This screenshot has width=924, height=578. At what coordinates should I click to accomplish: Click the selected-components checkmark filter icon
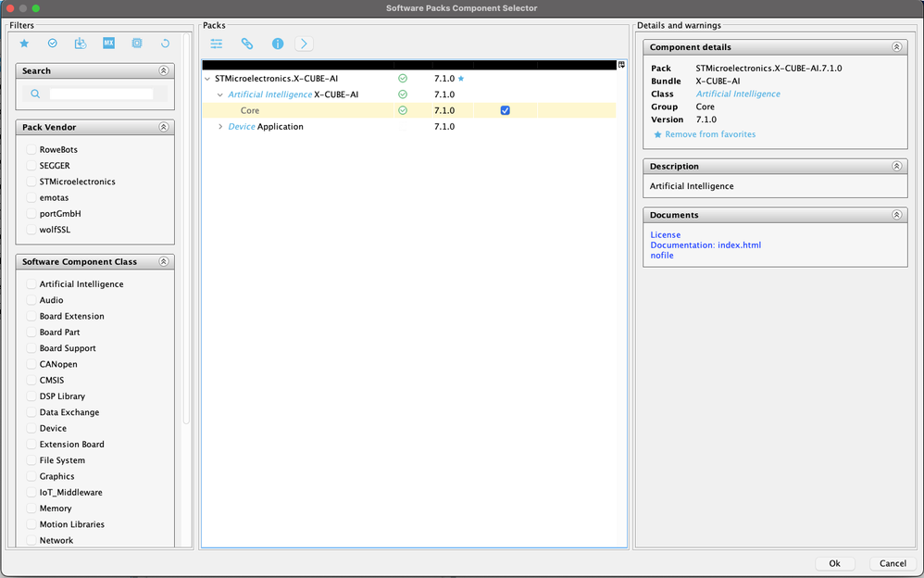pos(53,43)
